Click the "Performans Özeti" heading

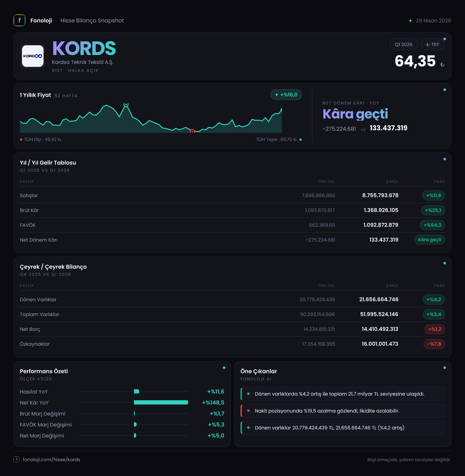pos(44,371)
